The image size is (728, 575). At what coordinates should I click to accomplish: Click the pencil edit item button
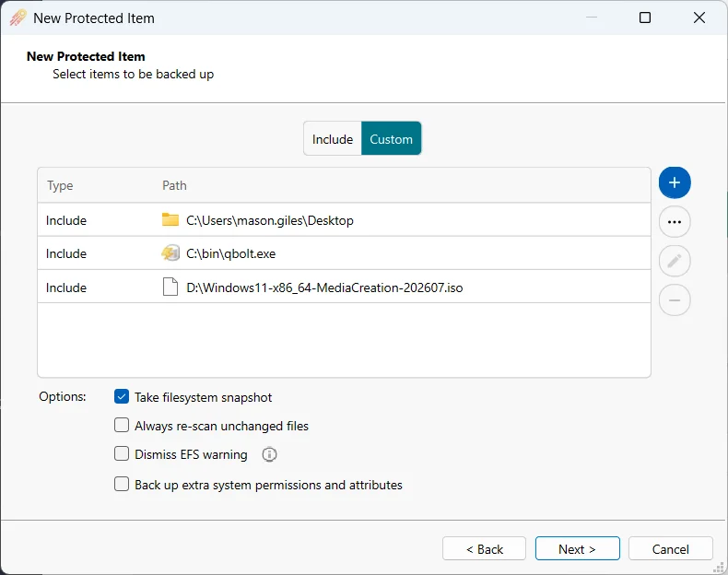click(675, 261)
